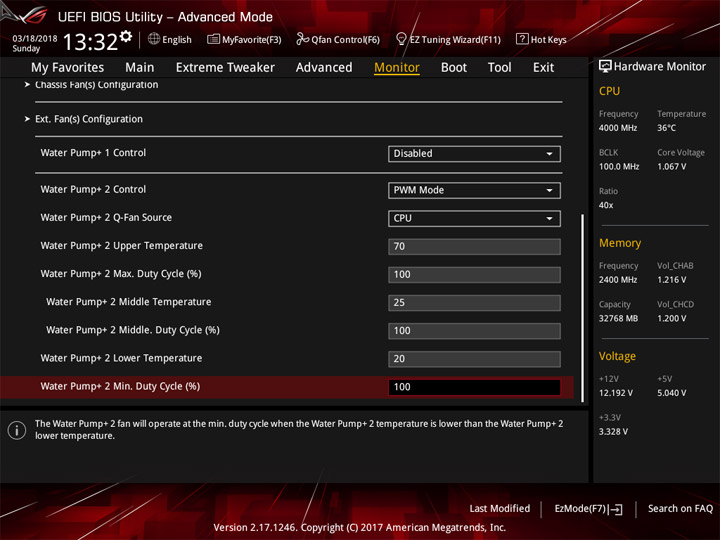Click the vertical scrollbar of settings list
Viewport: 720px width, 540px height.
pyautogui.click(x=583, y=308)
